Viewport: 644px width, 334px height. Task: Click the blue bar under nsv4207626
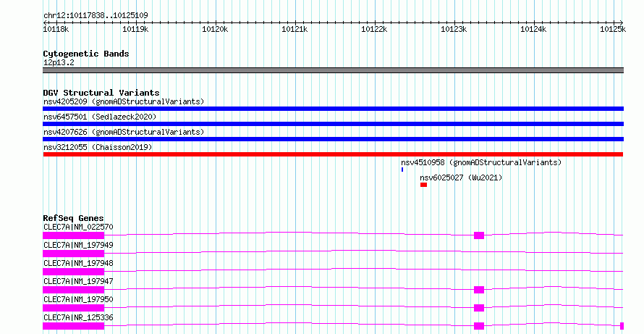click(333, 139)
